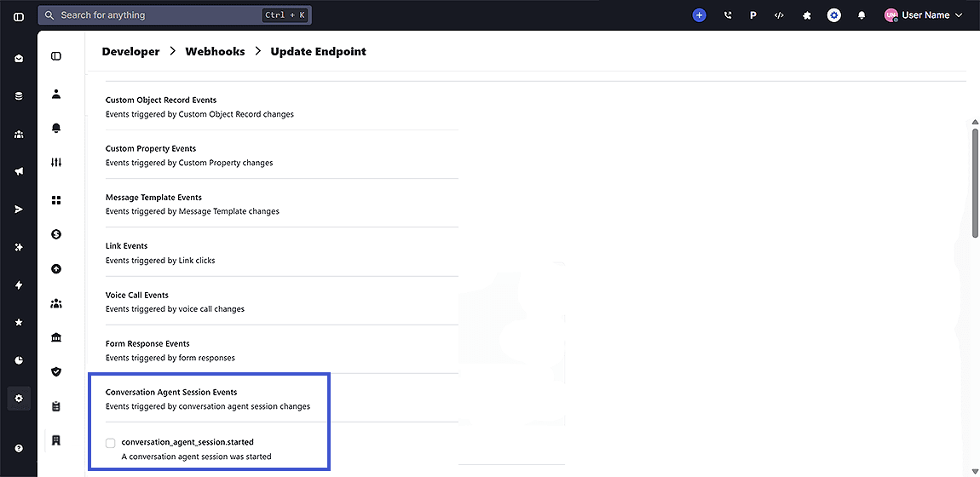Click the paper plane send icon
Viewport: 980px width, 477px height.
[19, 210]
